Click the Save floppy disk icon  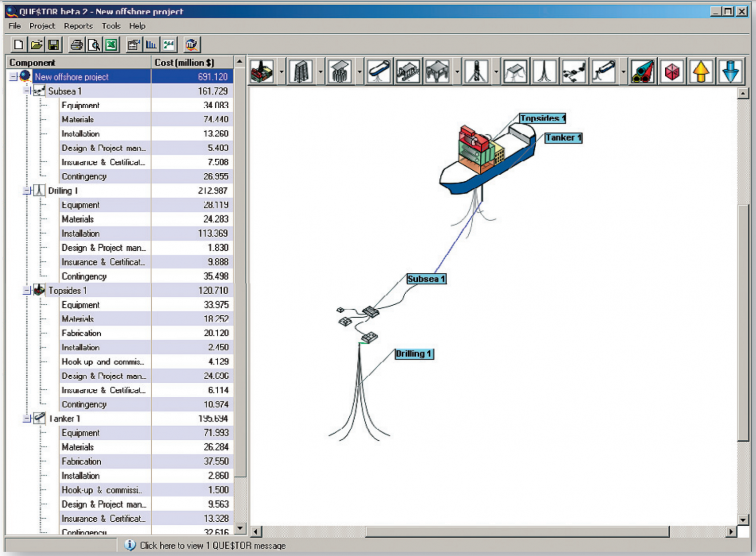53,45
